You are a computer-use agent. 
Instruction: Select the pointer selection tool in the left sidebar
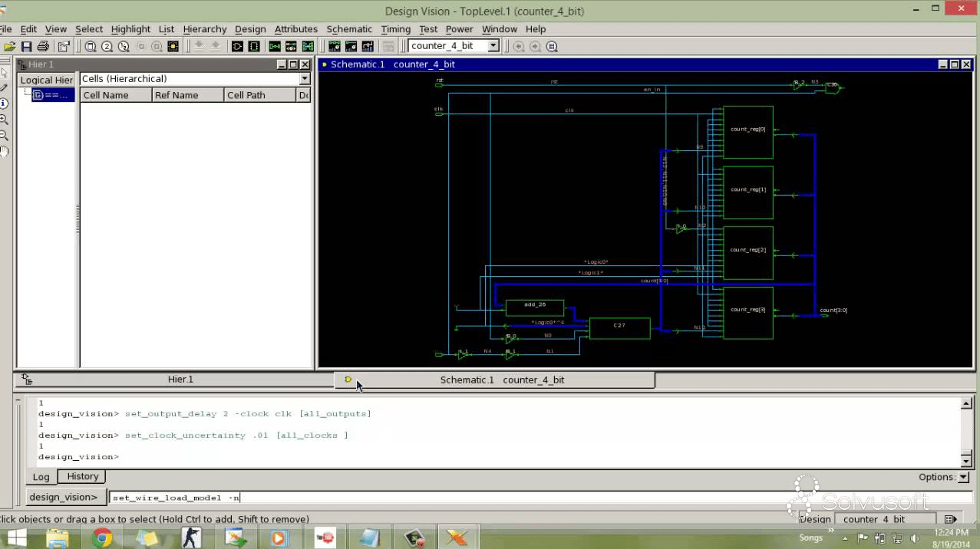(4, 71)
